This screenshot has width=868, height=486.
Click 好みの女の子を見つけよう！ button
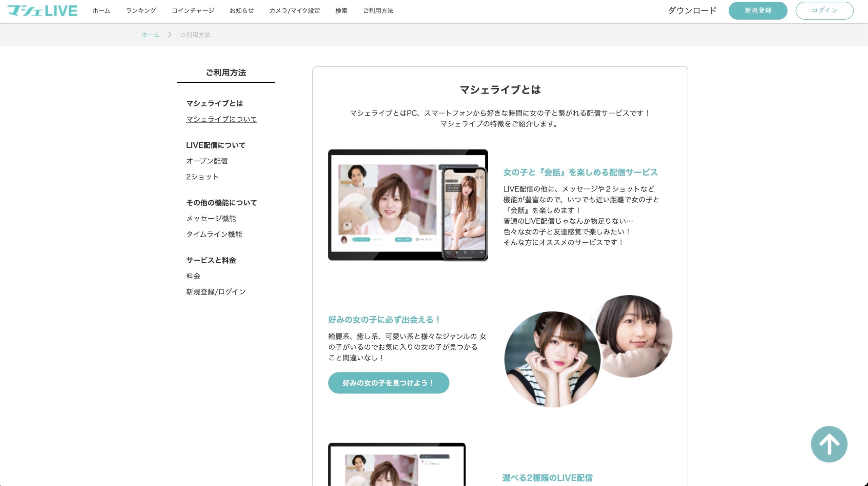coord(389,383)
